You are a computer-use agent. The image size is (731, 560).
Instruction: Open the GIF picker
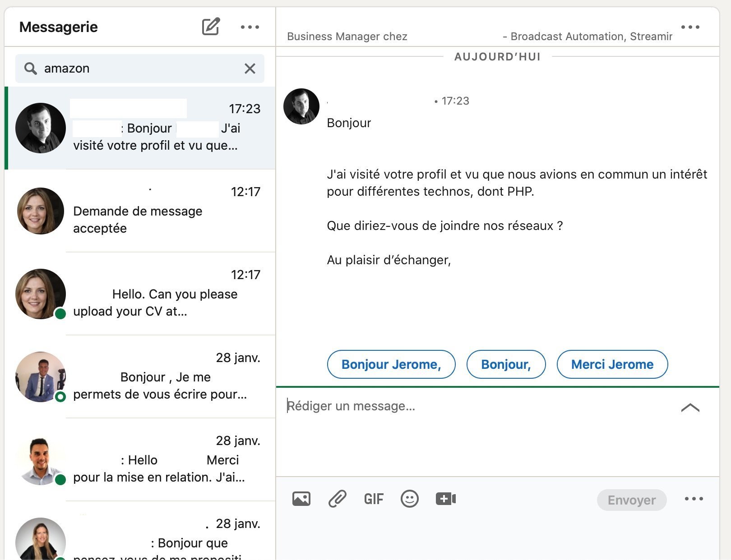pyautogui.click(x=374, y=499)
